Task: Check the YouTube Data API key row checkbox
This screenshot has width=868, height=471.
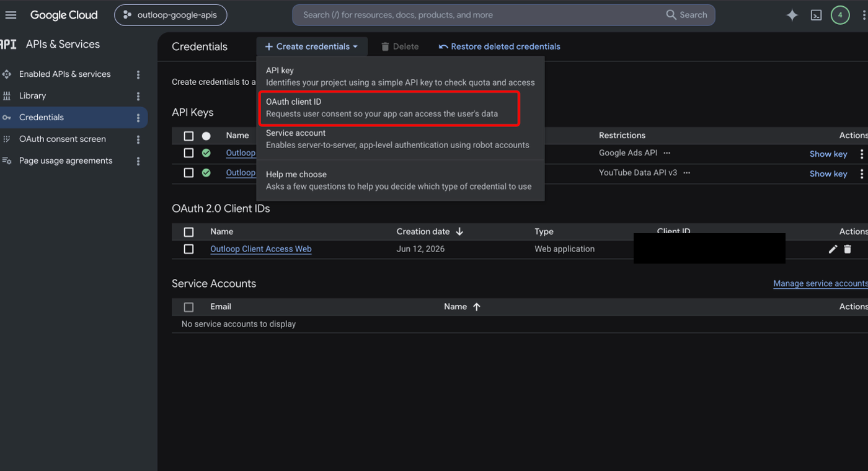Action: pyautogui.click(x=189, y=173)
